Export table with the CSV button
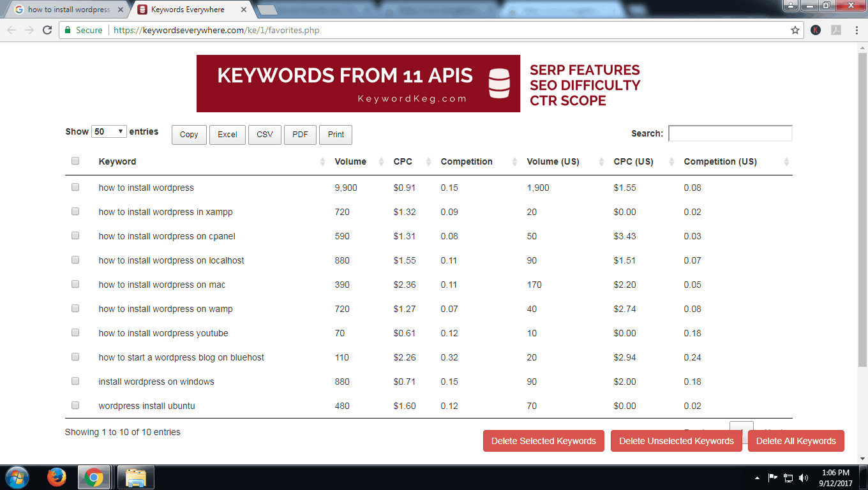This screenshot has width=868, height=490. [x=265, y=135]
